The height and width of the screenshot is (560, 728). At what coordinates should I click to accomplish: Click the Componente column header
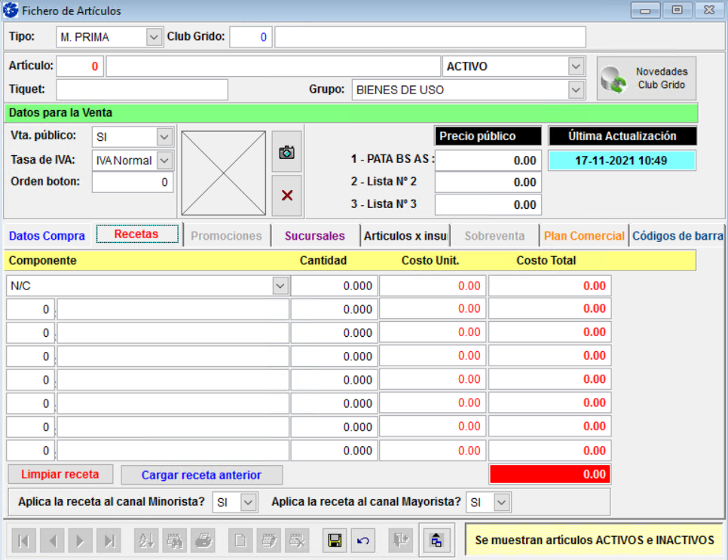43,261
